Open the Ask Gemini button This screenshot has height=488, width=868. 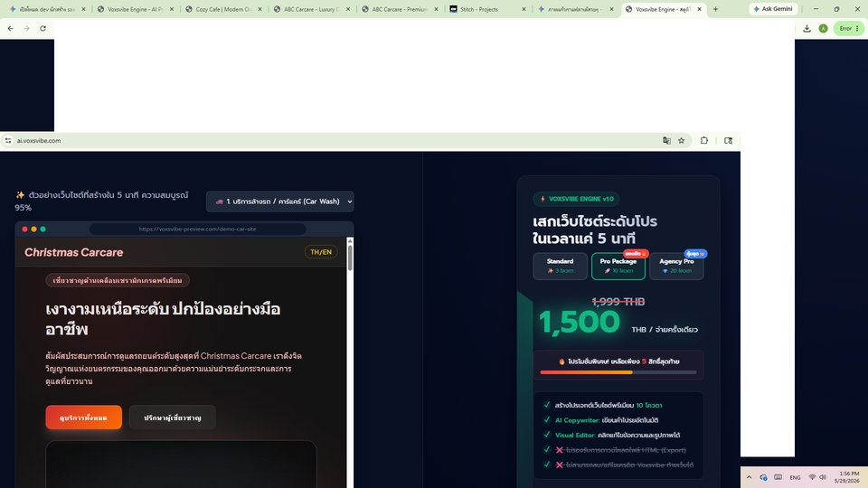click(x=773, y=9)
